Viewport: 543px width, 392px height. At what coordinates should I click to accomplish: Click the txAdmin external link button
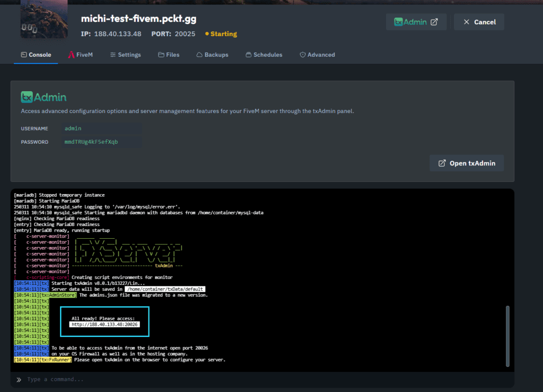pyautogui.click(x=416, y=22)
